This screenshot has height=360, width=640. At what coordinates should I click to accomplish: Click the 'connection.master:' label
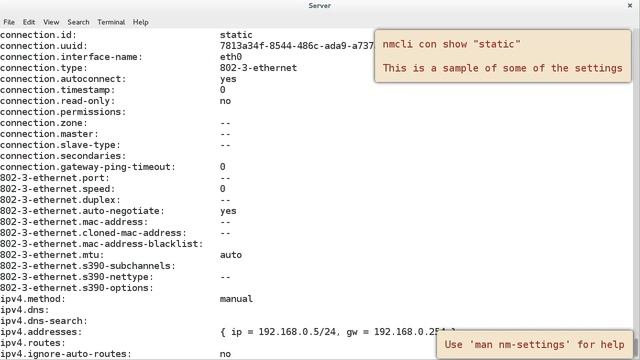49,134
